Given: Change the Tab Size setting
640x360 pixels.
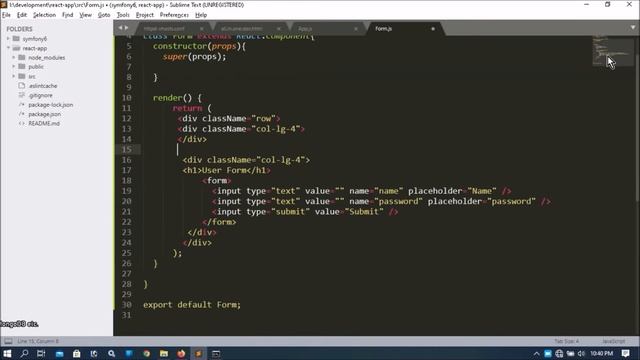Looking at the screenshot, I should (567, 341).
